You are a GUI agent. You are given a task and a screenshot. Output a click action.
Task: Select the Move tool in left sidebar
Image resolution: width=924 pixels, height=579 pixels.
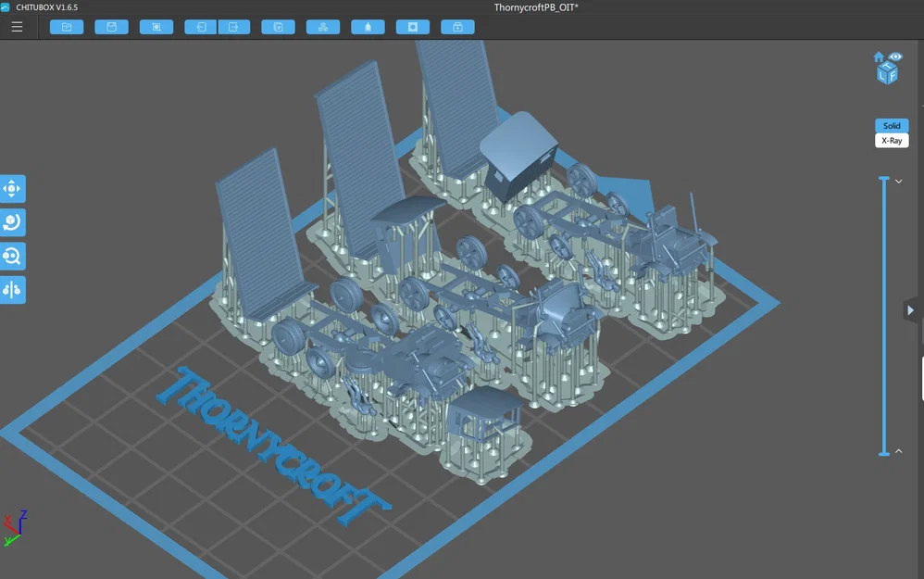[x=12, y=189]
